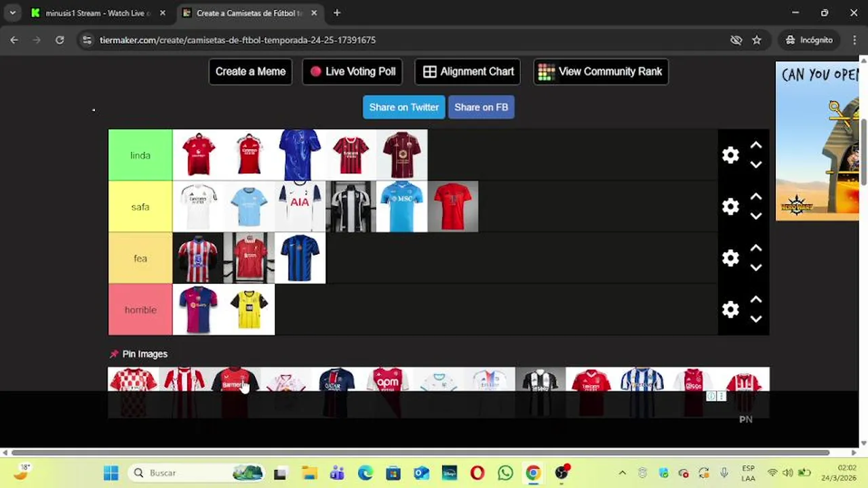This screenshot has height=488, width=868.
Task: Click the horizontal page scrollbar
Action: [420, 452]
